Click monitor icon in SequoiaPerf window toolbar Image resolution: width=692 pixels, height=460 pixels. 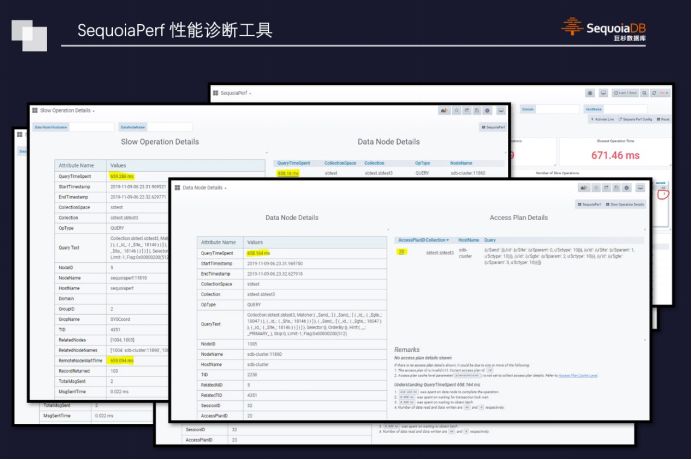[603, 93]
